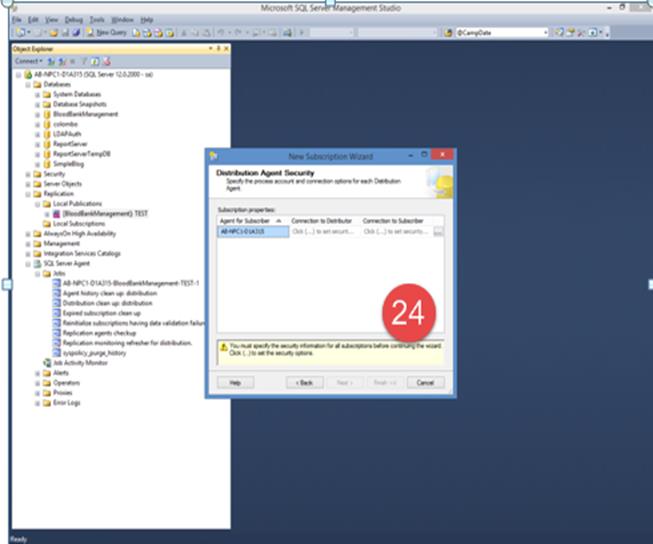
Task: Click the Connection to Subscriber column header
Action: tap(396, 221)
